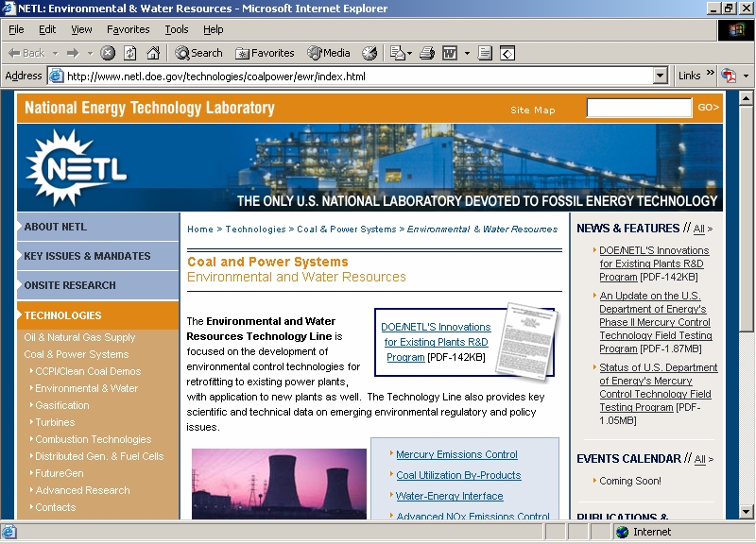Open KEY ISSUES & MANDATES navigation section
Screen dimensions: 756x544
point(98,256)
